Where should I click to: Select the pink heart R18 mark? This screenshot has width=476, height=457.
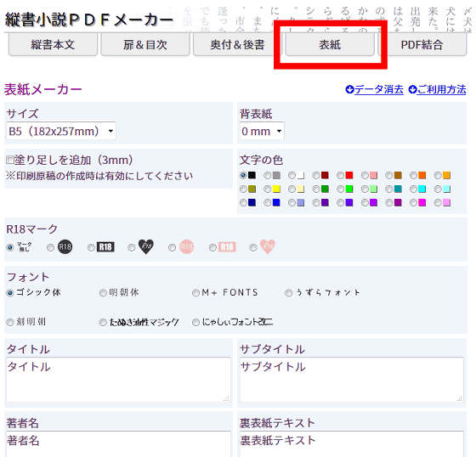pos(253,247)
